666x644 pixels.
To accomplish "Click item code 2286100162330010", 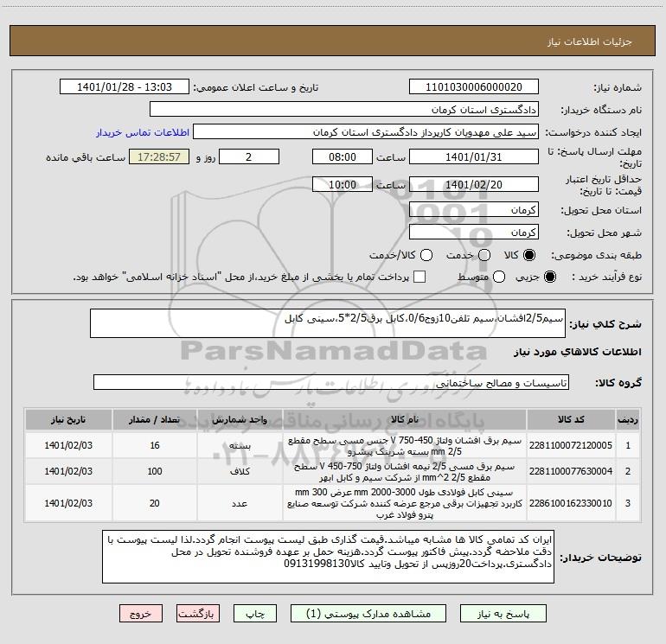I will pos(571,503).
